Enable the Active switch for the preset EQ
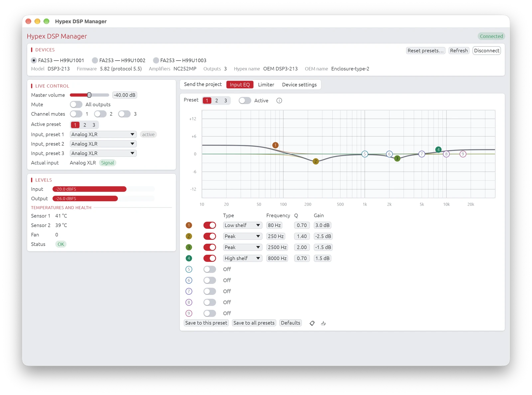This screenshot has width=532, height=395. tap(245, 100)
